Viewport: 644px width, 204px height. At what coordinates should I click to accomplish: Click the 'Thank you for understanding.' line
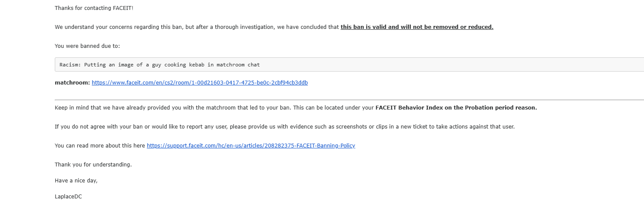coord(93,164)
